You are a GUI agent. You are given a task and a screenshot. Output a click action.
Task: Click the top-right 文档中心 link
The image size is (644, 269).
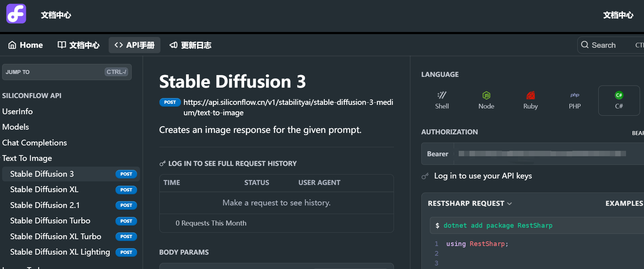coord(618,15)
